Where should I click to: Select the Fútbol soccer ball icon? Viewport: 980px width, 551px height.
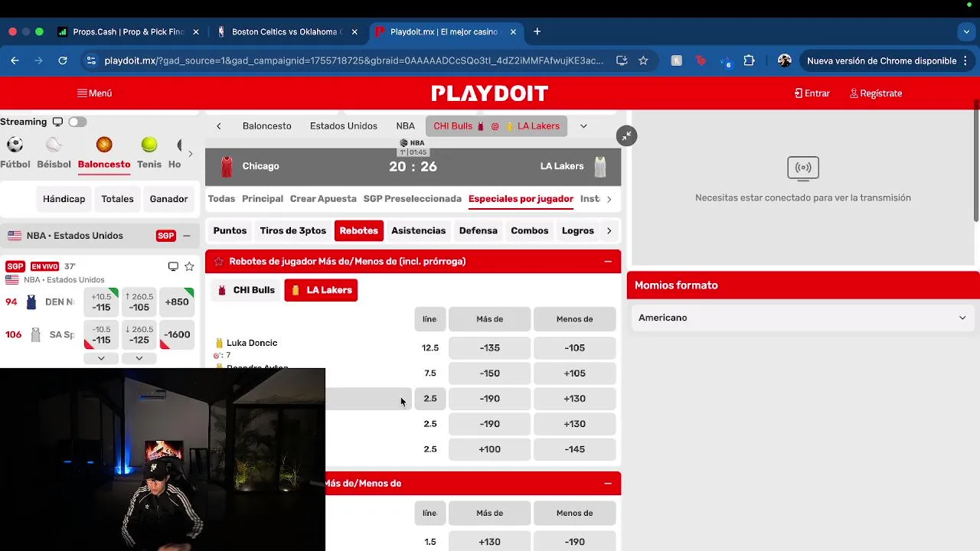[15, 145]
